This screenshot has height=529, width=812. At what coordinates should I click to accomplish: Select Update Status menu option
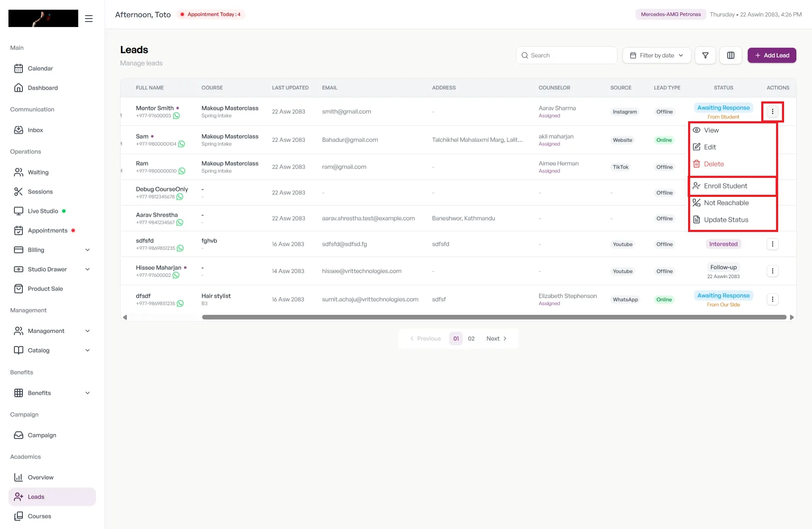733,220
